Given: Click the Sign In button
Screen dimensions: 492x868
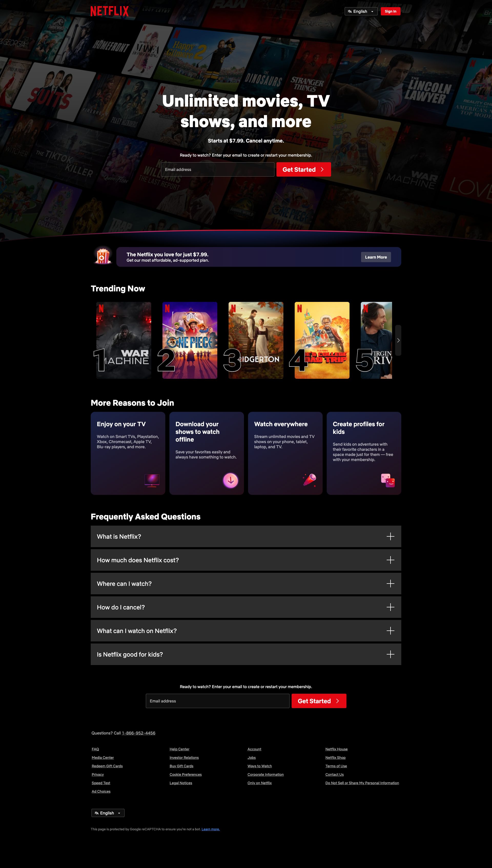Looking at the screenshot, I should (x=390, y=11).
